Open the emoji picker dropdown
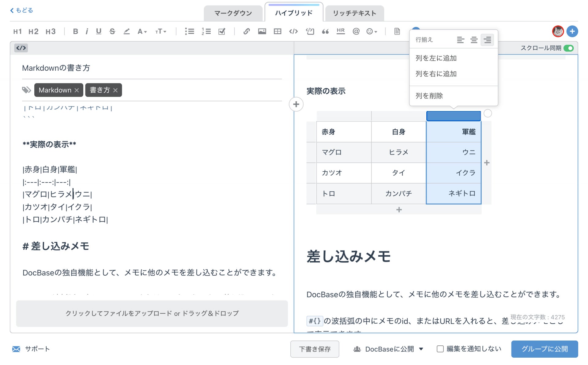Screen dimensions: 588x365 point(372,31)
